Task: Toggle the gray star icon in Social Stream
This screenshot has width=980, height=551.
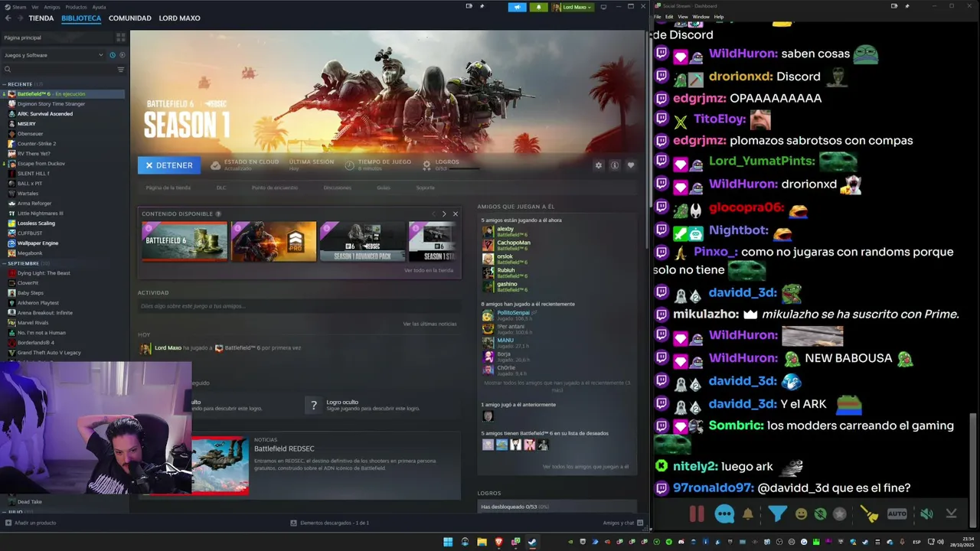Action: tap(840, 514)
